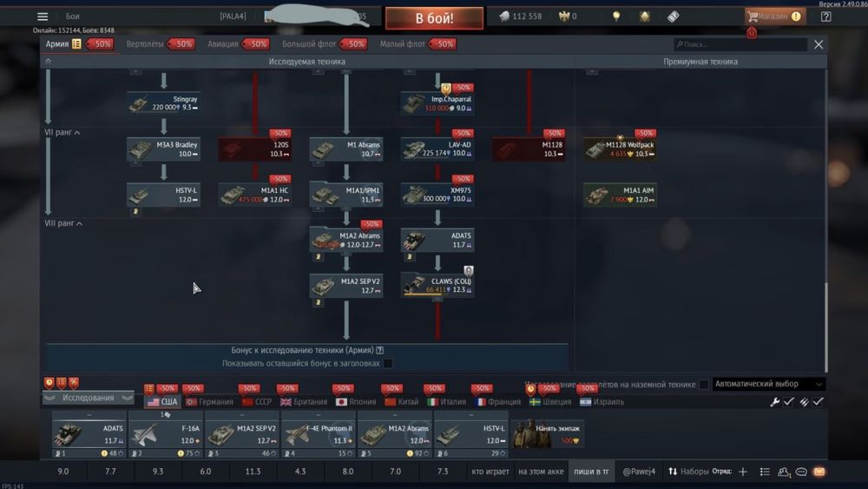This screenshot has height=489, width=868.
Task: Switch to Авиация tab
Action: [x=222, y=44]
